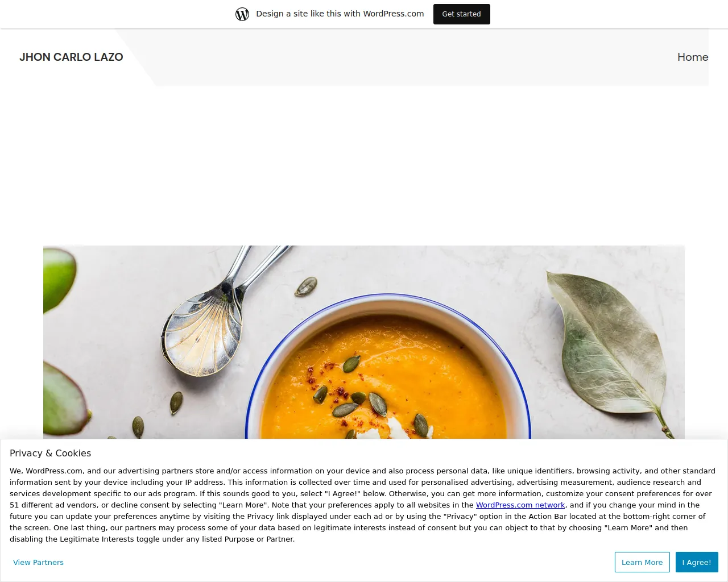
Task: Click the privacy notice paragraph text
Action: pyautogui.click(x=362, y=505)
